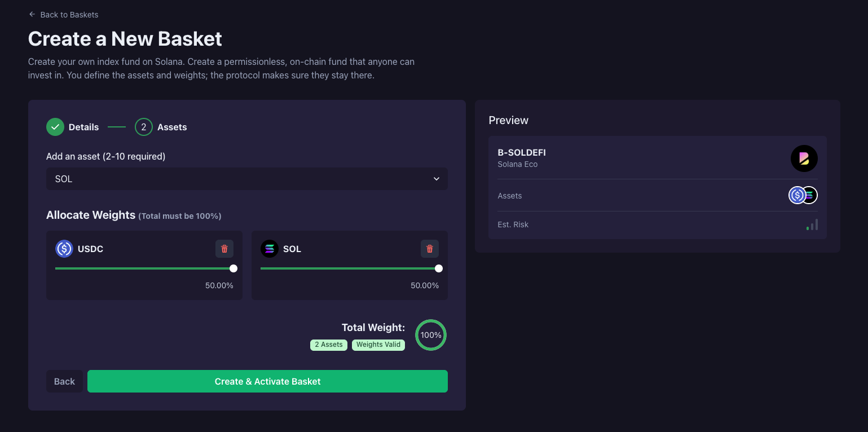This screenshot has width=868, height=432.
Task: Click the USDC coin icon in weights
Action: [x=64, y=249]
